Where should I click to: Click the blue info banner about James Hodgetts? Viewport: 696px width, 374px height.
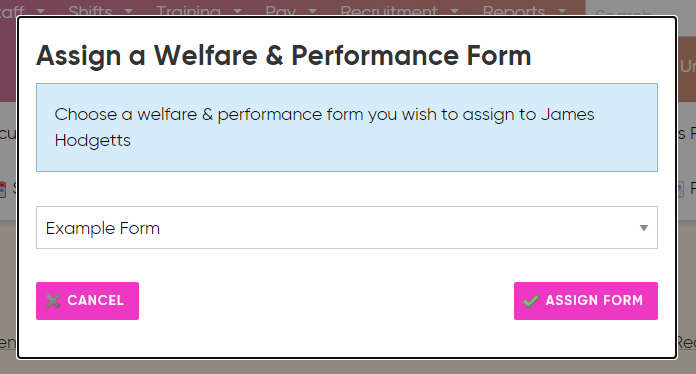pos(347,127)
